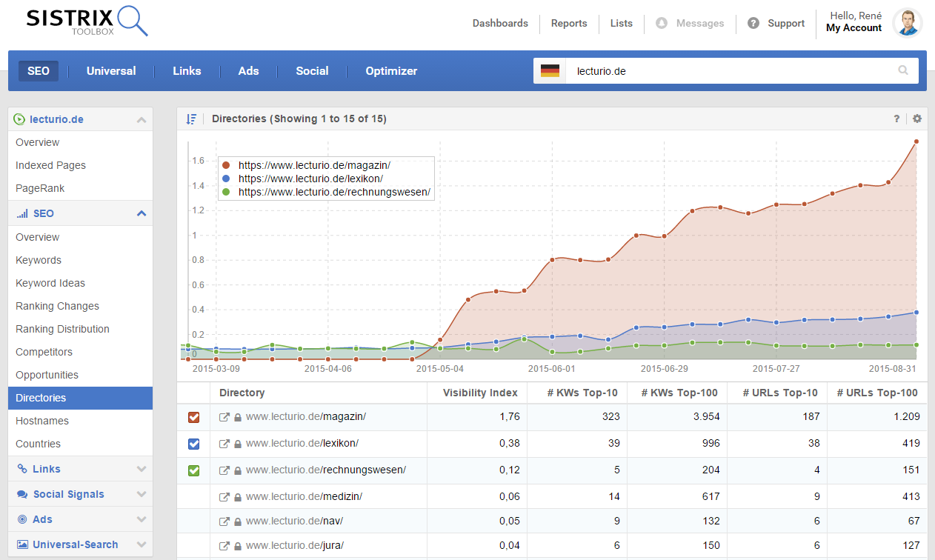Open the My Account link
Image resolution: width=935 pixels, height=560 pixels.
click(x=854, y=28)
